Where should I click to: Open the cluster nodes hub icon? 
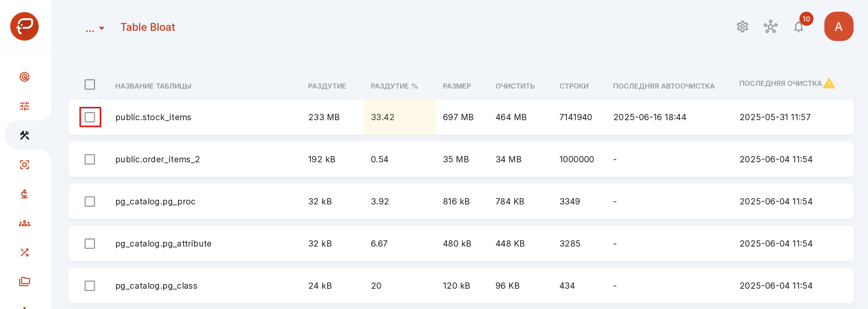point(770,27)
